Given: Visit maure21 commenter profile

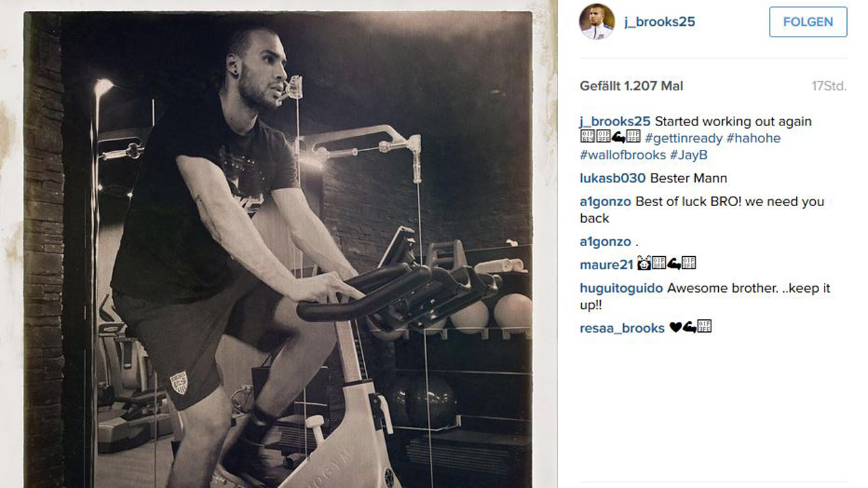Looking at the screenshot, I should pyautogui.click(x=606, y=264).
